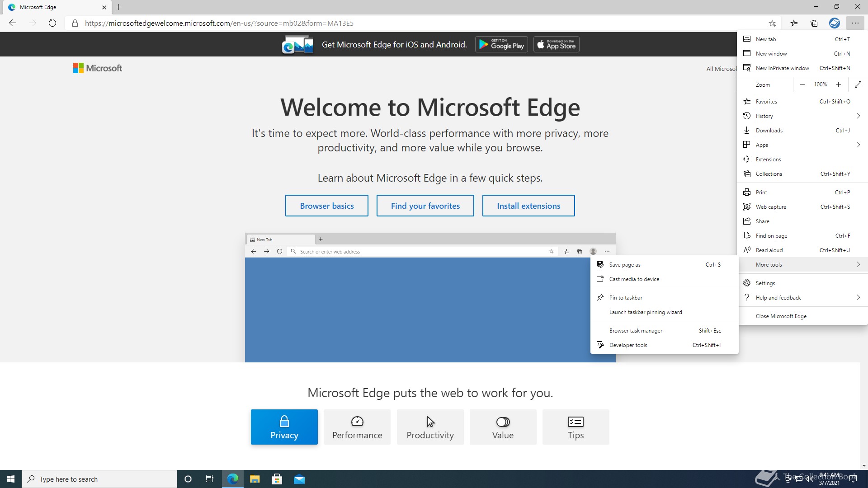Screen dimensions: 868x488
Task: Open Microsoft Store from taskbar
Action: tap(277, 479)
